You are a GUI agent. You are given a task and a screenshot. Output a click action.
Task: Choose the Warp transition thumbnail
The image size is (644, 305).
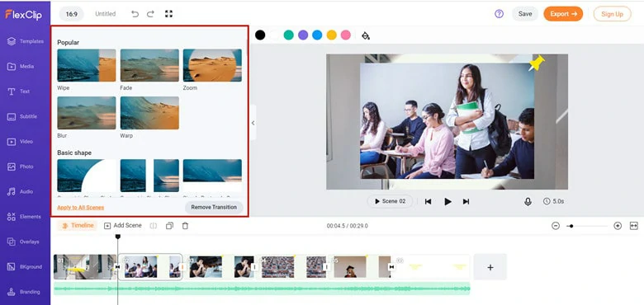click(149, 113)
